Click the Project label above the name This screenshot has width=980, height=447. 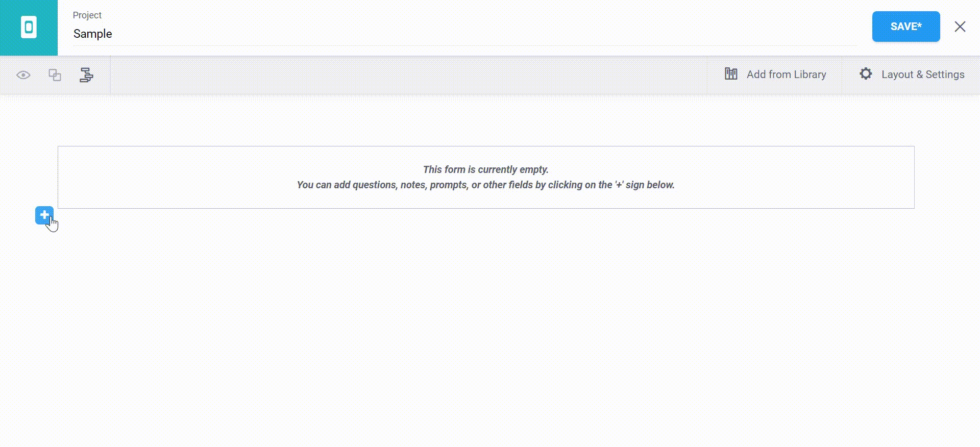tap(87, 15)
